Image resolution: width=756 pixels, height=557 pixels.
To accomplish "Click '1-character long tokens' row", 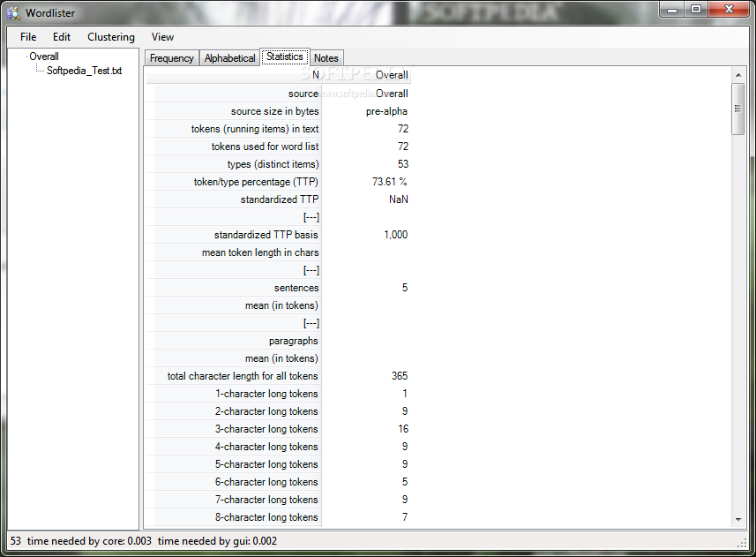I will pos(266,394).
